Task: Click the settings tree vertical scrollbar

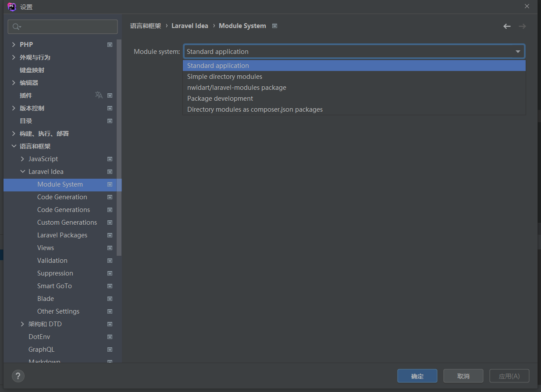Action: [119, 148]
